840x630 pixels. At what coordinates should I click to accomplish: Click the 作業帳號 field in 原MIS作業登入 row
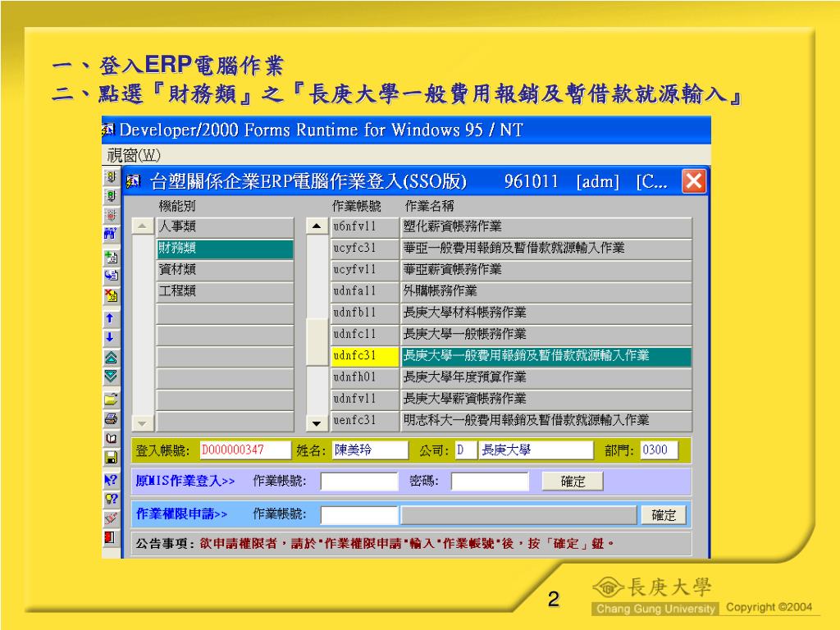[359, 481]
